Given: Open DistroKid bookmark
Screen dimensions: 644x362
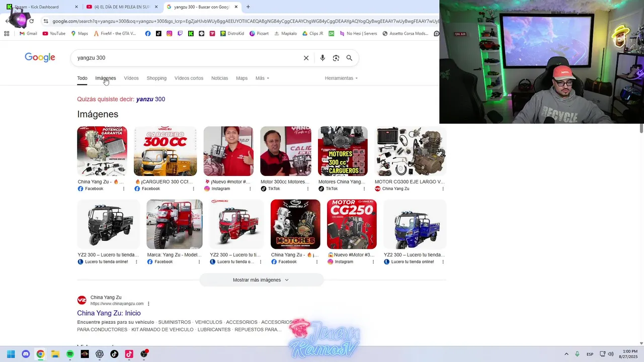Looking at the screenshot, I should 232,34.
